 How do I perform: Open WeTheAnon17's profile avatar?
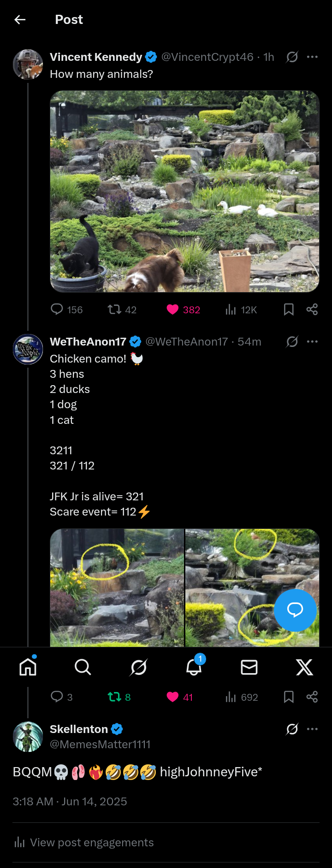pyautogui.click(x=28, y=349)
